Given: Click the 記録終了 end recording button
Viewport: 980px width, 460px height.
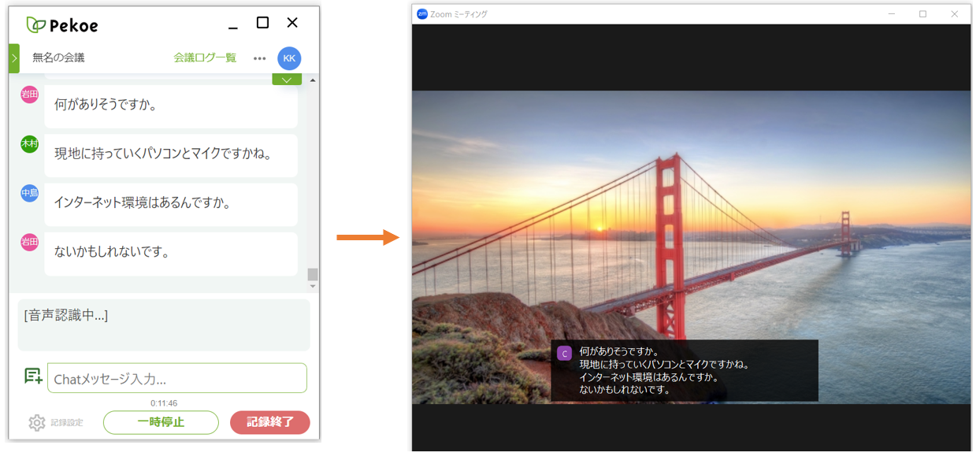Looking at the screenshot, I should click(x=269, y=422).
